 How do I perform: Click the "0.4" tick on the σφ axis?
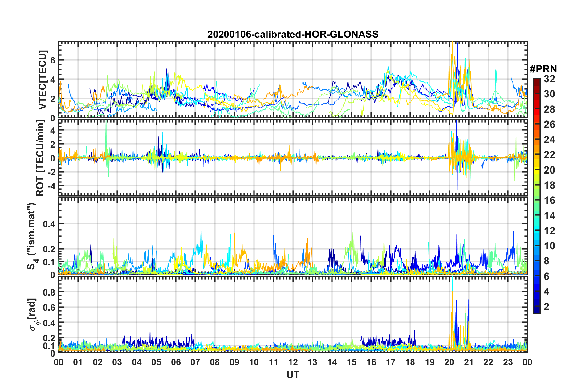point(49,323)
